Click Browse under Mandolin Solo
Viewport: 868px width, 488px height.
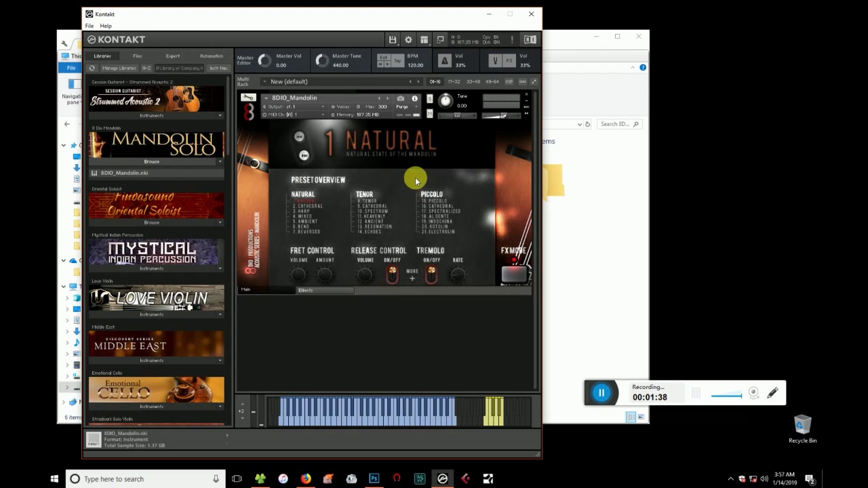pyautogui.click(x=152, y=162)
